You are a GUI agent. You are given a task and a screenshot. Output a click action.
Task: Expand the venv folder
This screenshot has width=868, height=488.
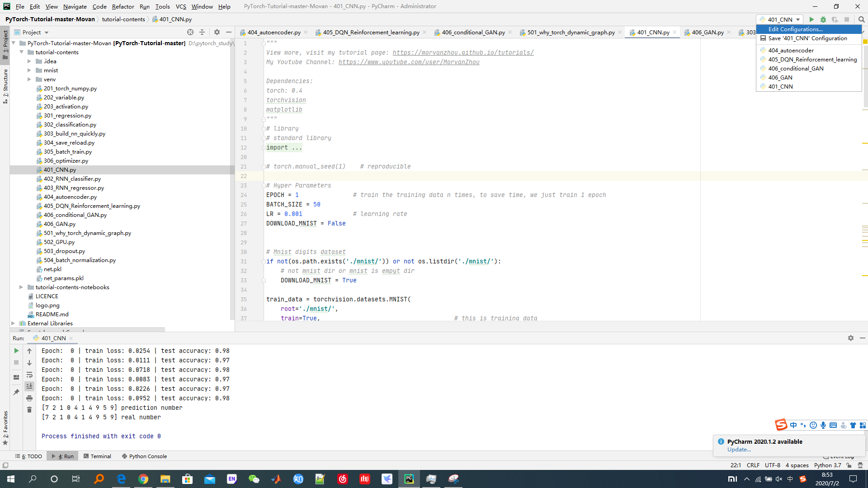click(x=29, y=79)
